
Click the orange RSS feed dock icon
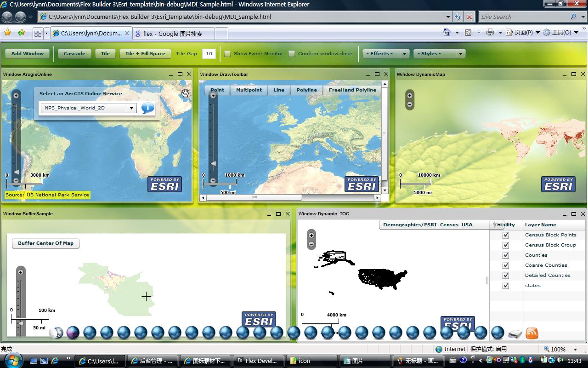click(532, 333)
